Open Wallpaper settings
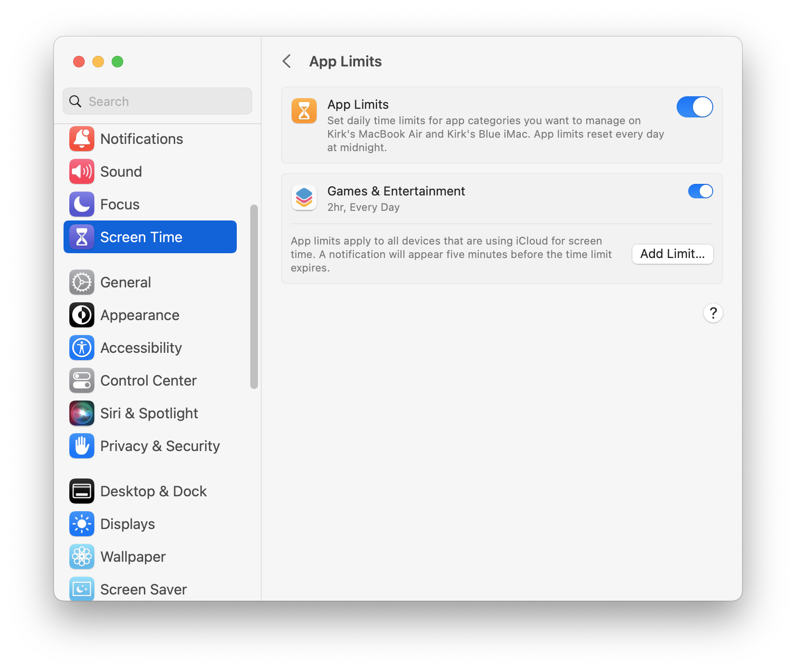 pos(150,557)
